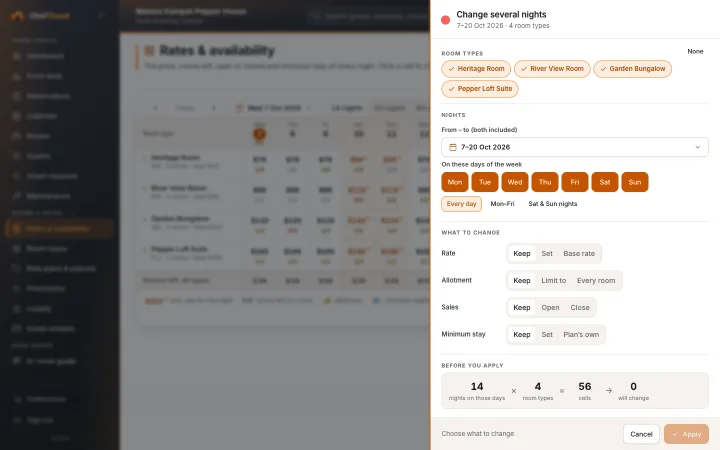Image resolution: width=720 pixels, height=450 pixels.
Task: Click None to clear room types
Action: click(695, 51)
